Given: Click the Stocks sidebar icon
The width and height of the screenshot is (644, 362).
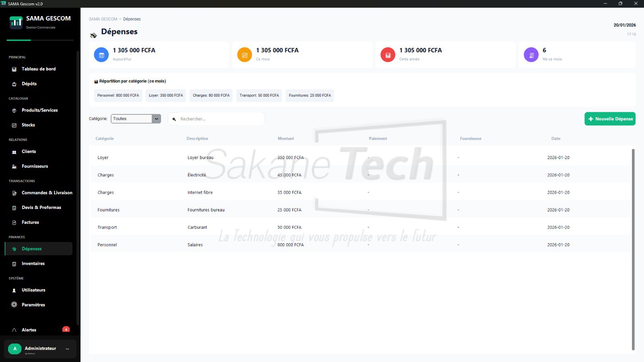Looking at the screenshot, I should tap(14, 125).
